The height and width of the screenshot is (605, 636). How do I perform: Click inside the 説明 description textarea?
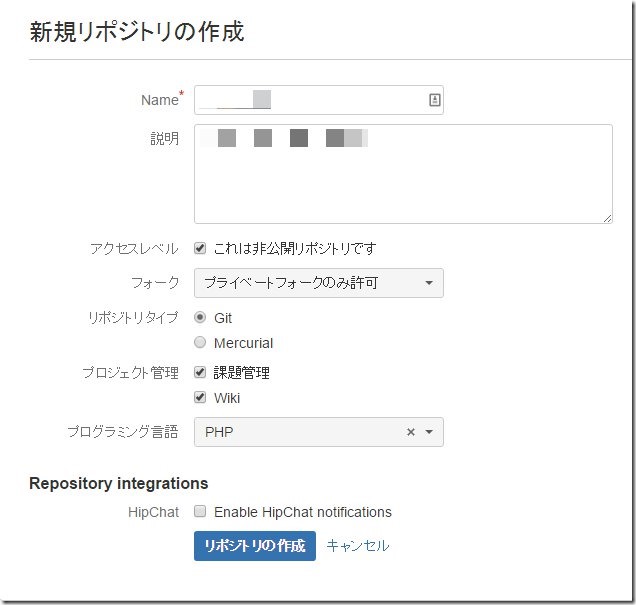403,174
